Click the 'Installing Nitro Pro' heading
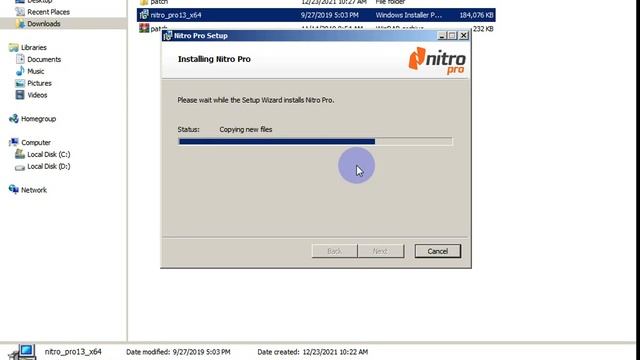 214,59
